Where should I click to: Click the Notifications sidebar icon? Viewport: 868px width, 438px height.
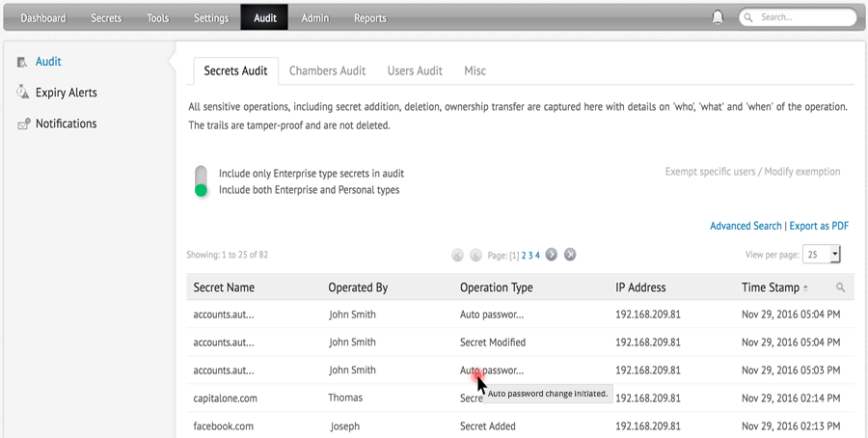click(x=22, y=124)
